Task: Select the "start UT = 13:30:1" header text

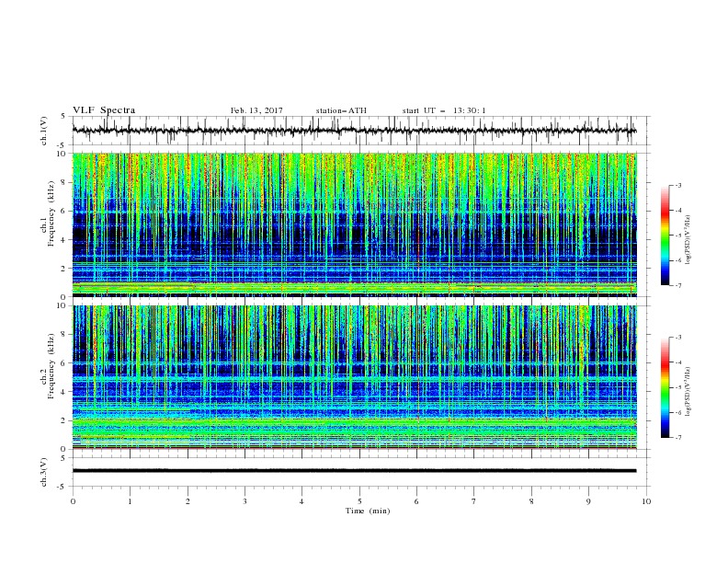Action: point(444,110)
